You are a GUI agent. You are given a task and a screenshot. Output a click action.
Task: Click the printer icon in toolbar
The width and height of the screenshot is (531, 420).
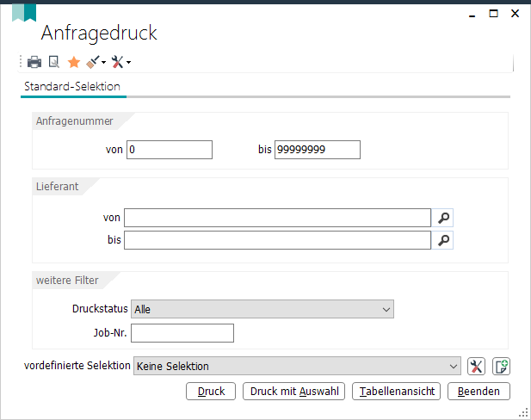(34, 62)
